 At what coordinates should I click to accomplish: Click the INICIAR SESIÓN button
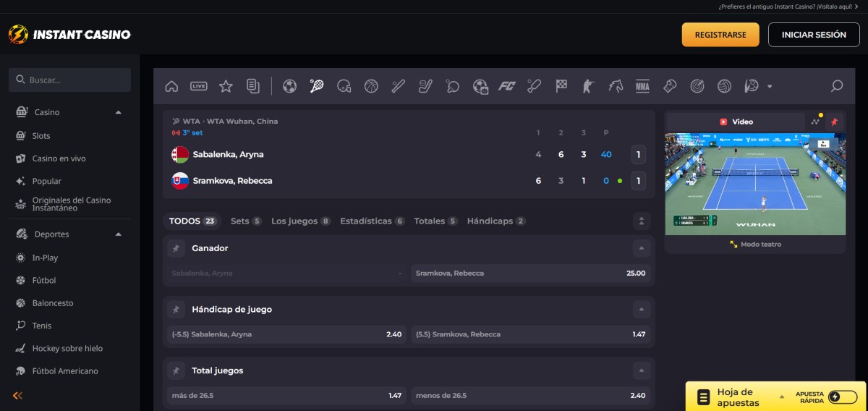click(x=814, y=34)
